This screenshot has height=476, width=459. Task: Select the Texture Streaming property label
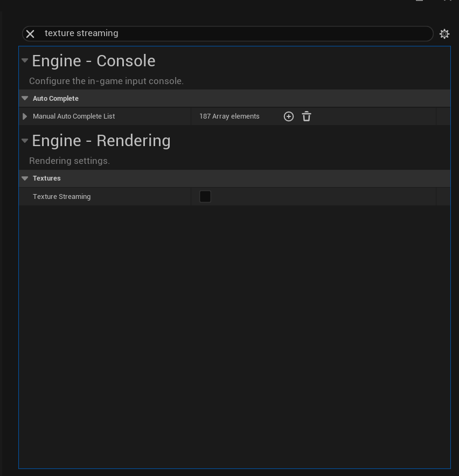pos(62,197)
